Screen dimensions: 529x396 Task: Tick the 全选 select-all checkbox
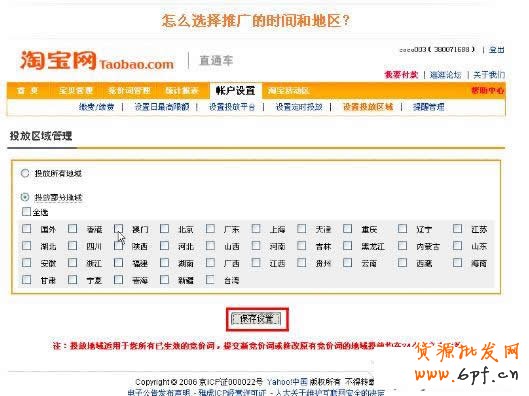pyautogui.click(x=26, y=211)
